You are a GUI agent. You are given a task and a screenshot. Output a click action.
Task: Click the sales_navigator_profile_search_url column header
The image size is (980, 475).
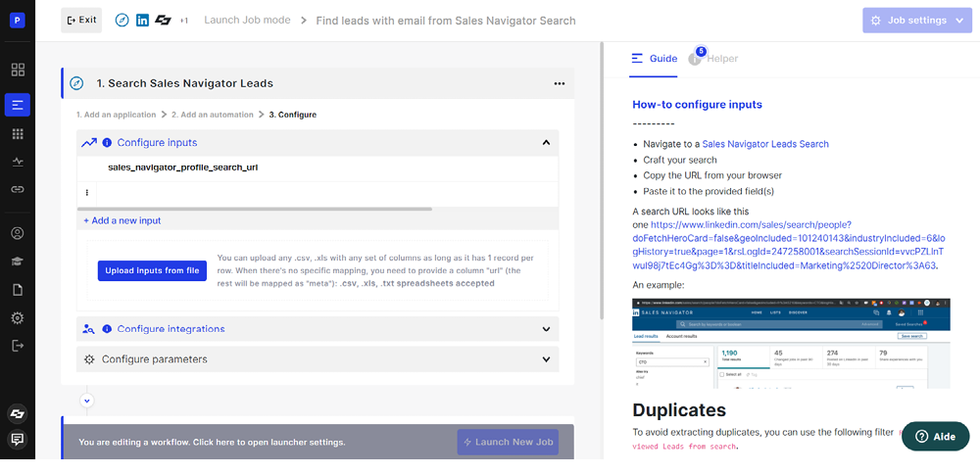[x=182, y=167]
